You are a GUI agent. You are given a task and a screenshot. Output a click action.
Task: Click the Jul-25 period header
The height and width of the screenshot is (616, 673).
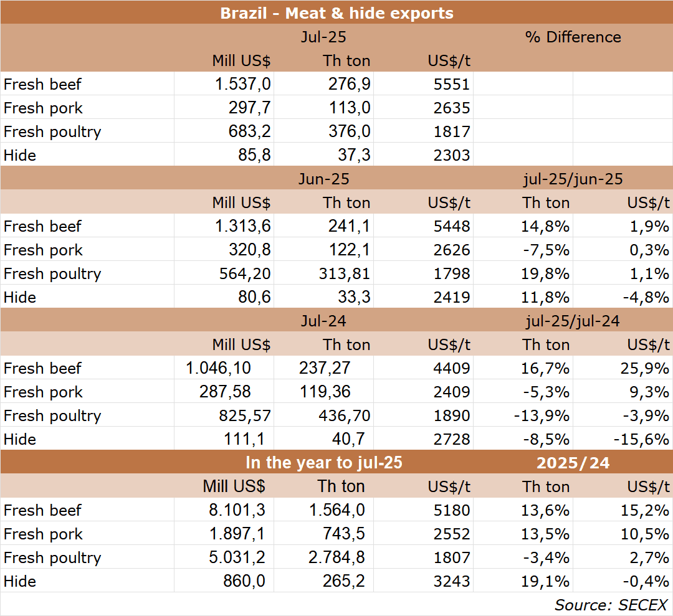(323, 37)
